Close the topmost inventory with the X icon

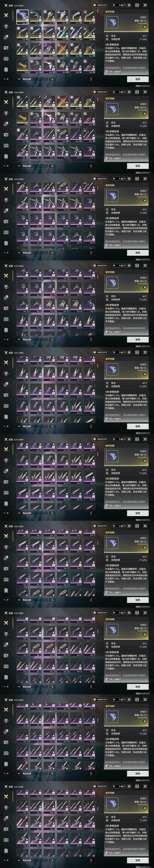145,5
